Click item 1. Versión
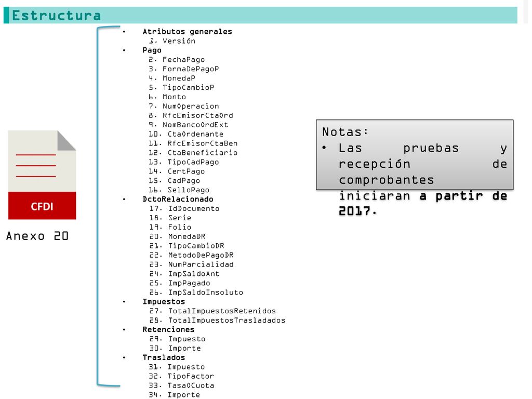The image size is (532, 399). (172, 41)
